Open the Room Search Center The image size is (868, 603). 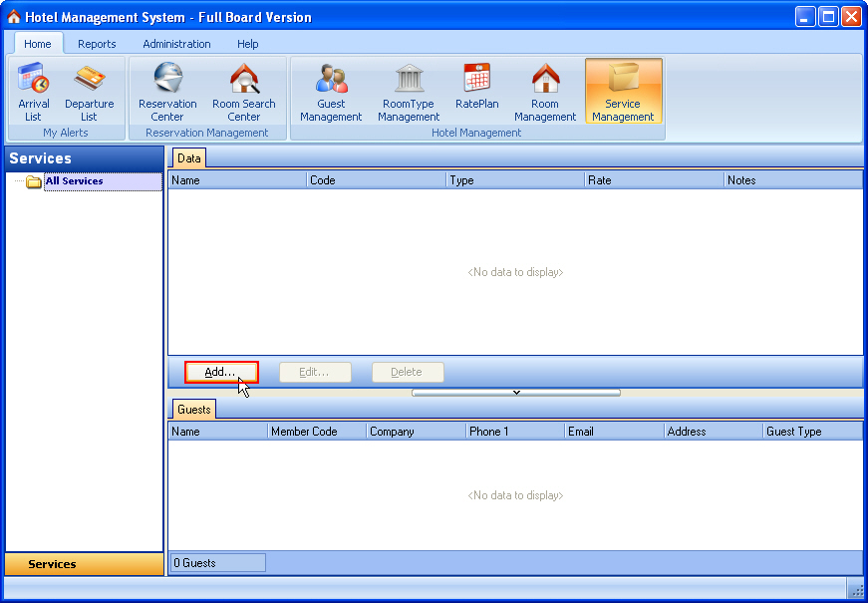[x=244, y=92]
